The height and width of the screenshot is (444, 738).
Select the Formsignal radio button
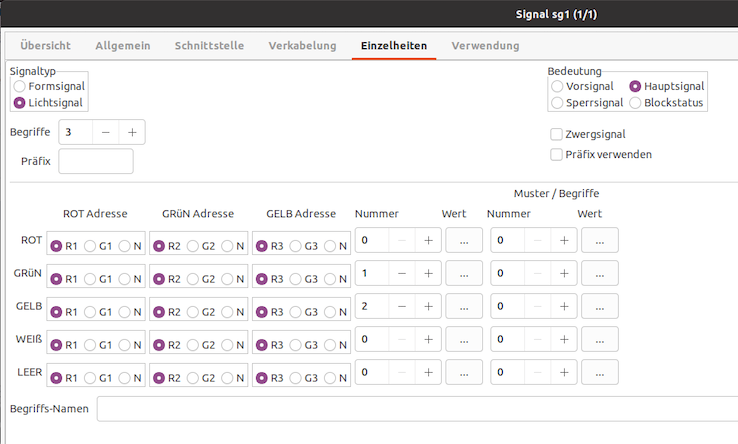[x=20, y=87]
